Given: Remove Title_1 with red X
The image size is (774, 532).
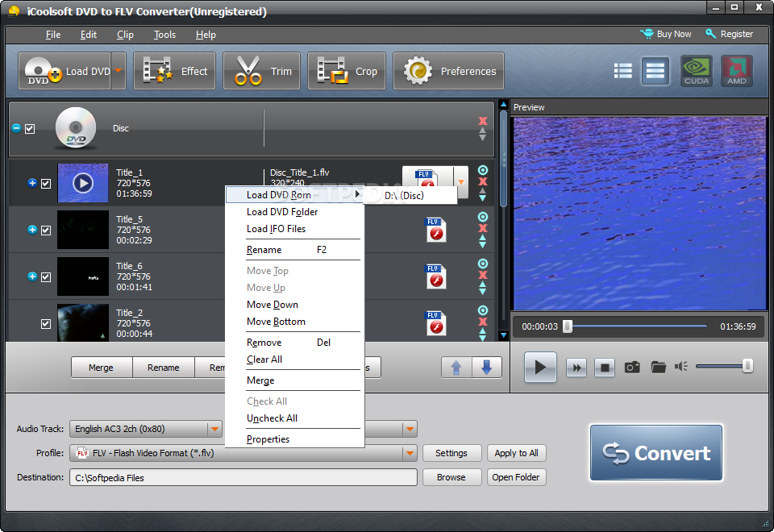Looking at the screenshot, I should [x=483, y=181].
